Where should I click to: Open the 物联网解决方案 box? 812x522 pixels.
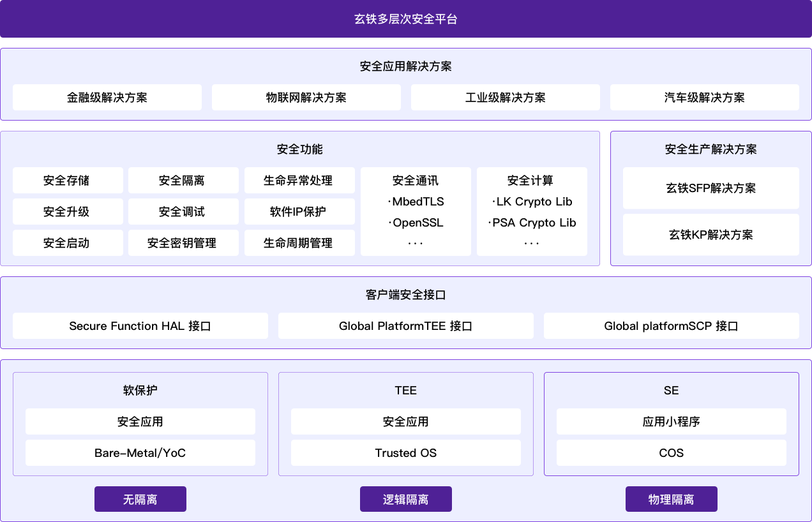click(306, 98)
